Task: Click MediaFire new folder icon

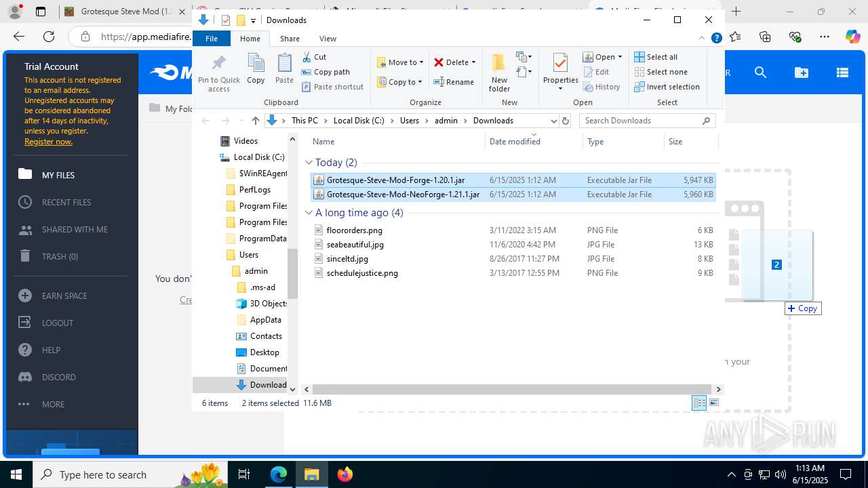Action: tap(802, 73)
